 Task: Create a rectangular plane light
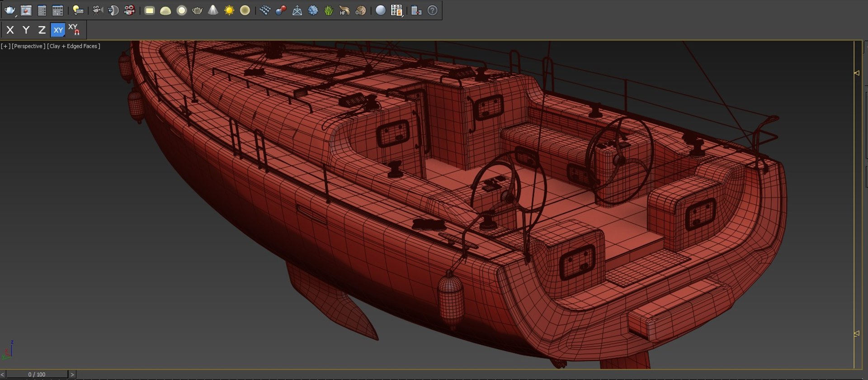click(x=150, y=10)
